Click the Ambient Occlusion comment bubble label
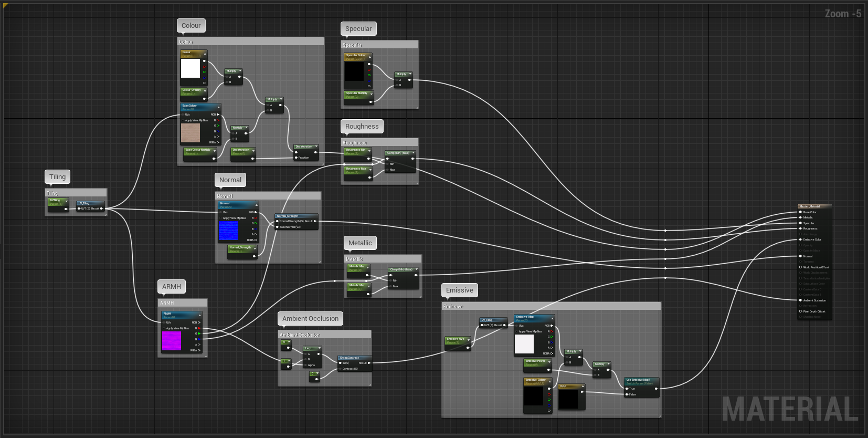This screenshot has height=438, width=868. pyautogui.click(x=310, y=318)
